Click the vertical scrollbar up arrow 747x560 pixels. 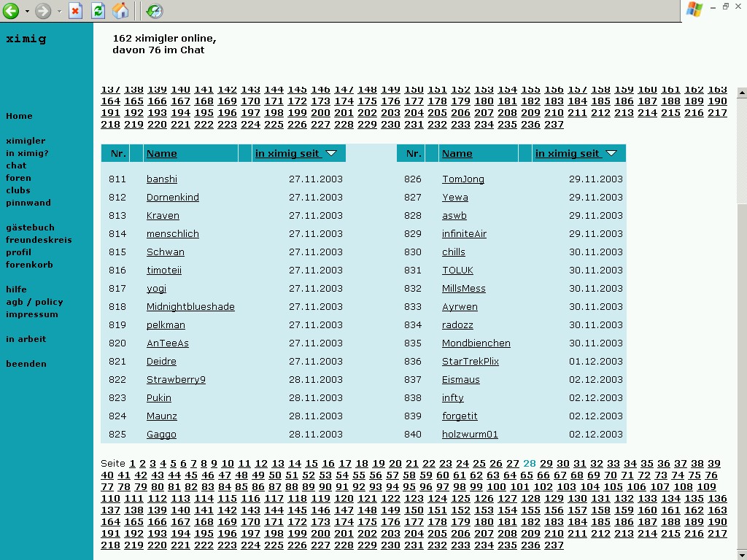pyautogui.click(x=742, y=93)
